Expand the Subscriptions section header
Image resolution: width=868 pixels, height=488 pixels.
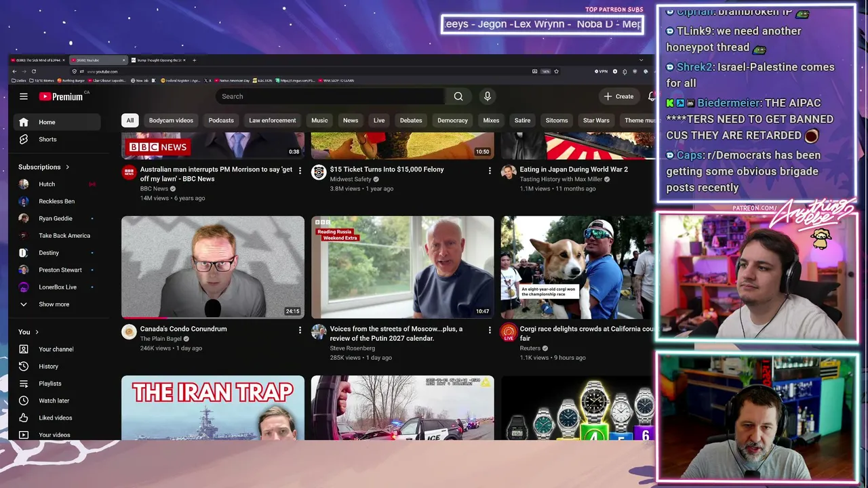pyautogui.click(x=44, y=167)
